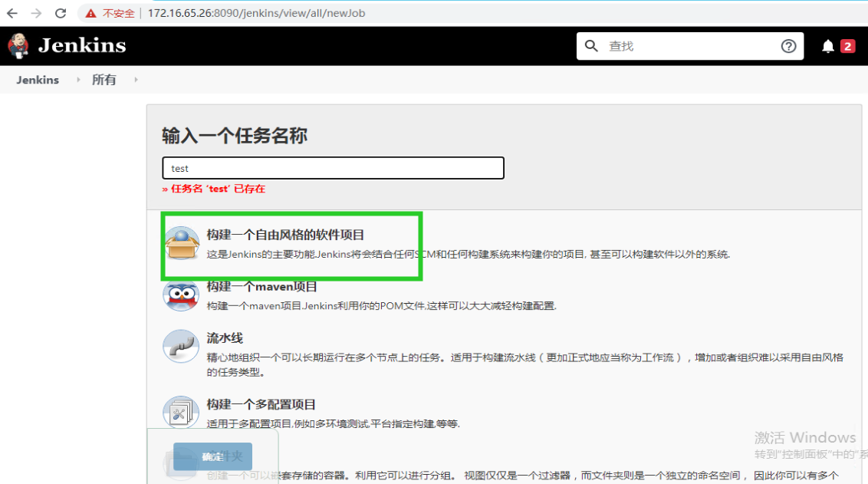Click the browser back arrow

click(x=12, y=13)
